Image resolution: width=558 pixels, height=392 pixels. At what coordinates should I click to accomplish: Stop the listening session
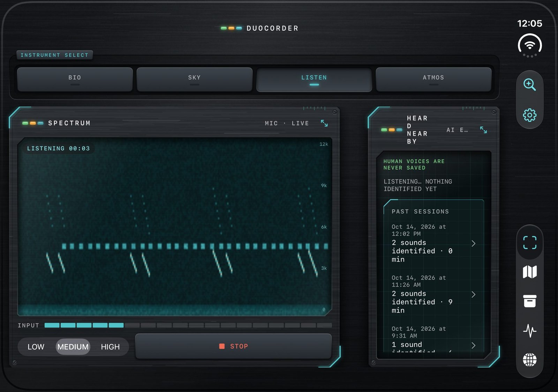(233, 346)
